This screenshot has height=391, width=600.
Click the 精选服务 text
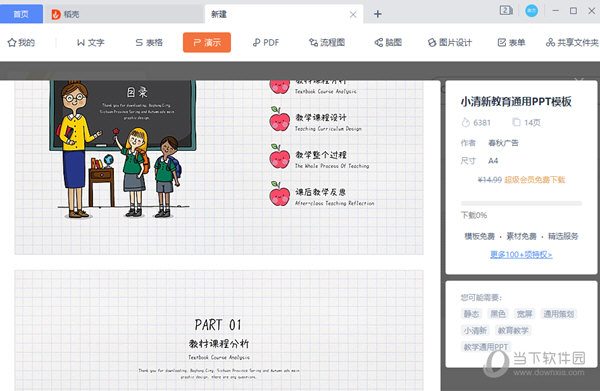[563, 236]
